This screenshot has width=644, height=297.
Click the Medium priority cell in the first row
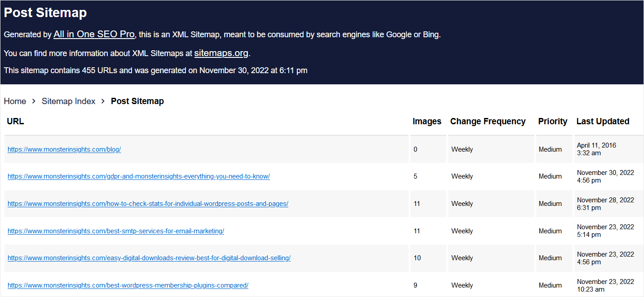pyautogui.click(x=550, y=149)
